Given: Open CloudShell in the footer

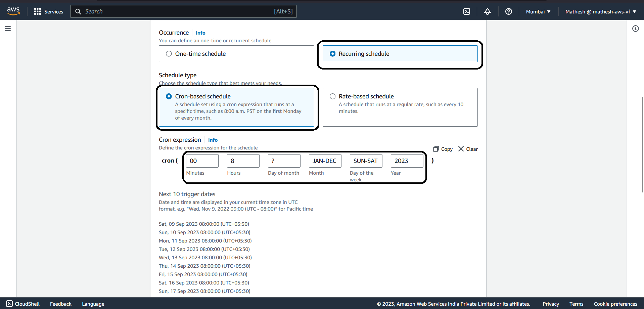Looking at the screenshot, I should [x=23, y=304].
